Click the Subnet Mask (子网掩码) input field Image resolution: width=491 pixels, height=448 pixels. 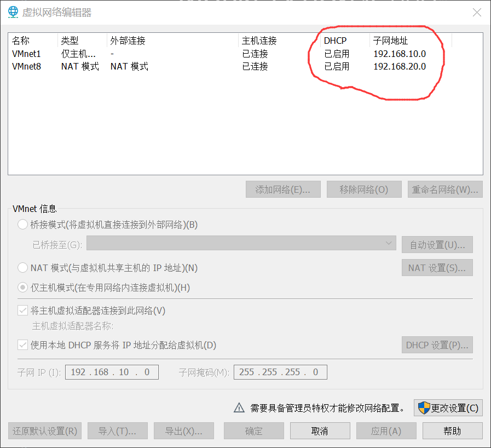pos(280,372)
